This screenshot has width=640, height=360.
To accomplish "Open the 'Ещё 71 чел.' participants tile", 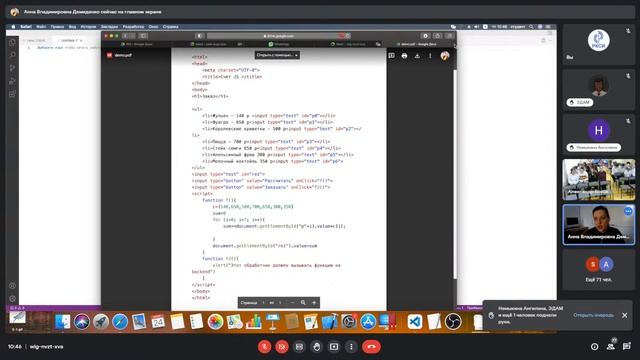I will point(598,269).
